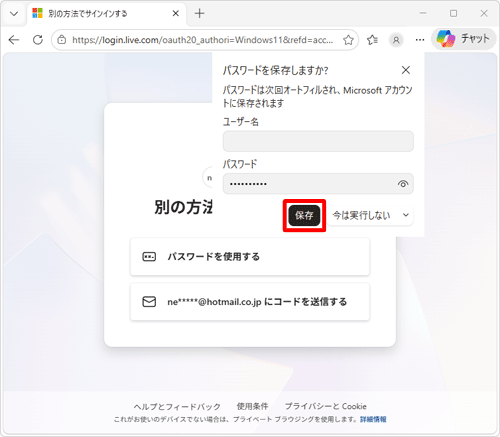Viewport: 500px width, 437px height.
Task: Open the Copilot チャット button
Action: click(x=464, y=39)
